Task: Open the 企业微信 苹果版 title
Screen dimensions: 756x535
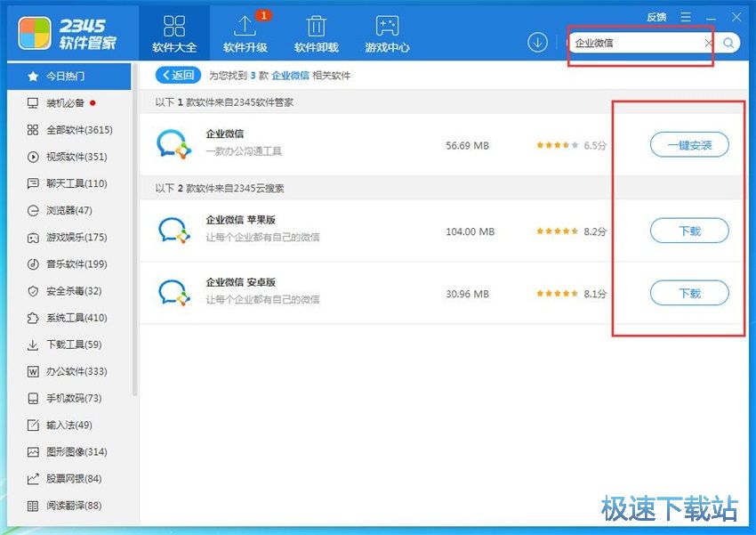Action: click(x=241, y=220)
